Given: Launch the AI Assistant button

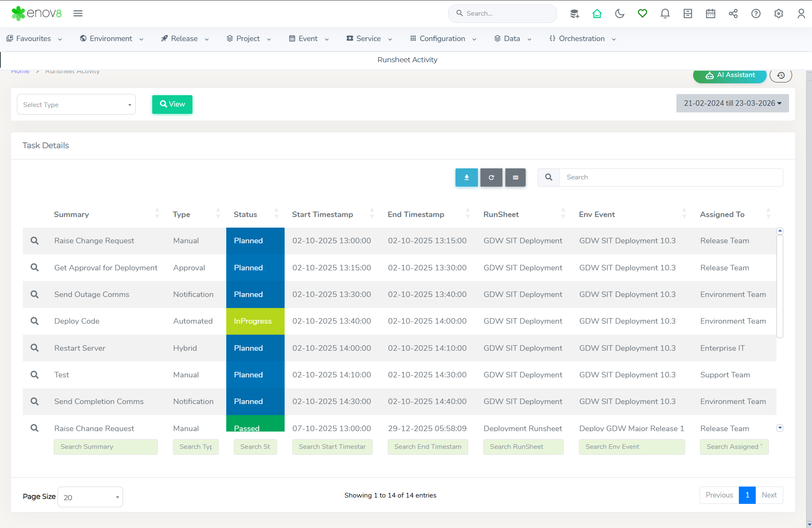Looking at the screenshot, I should point(730,75).
